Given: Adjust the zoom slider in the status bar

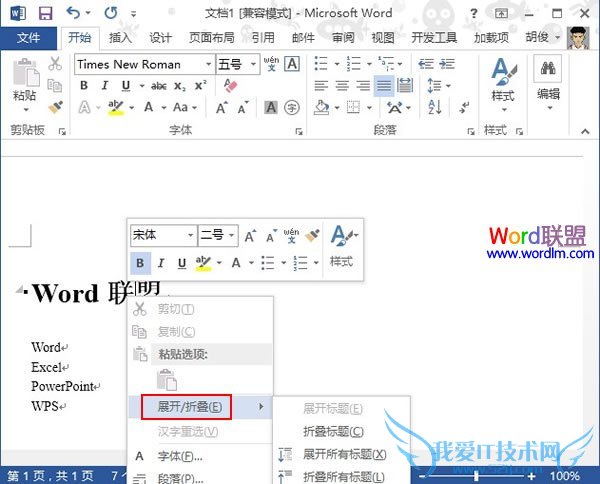Looking at the screenshot, I should [476, 476].
